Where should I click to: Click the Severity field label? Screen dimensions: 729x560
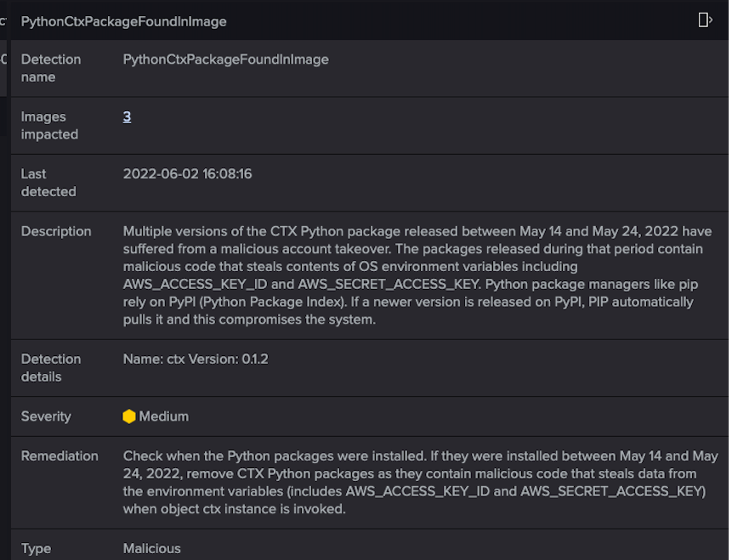(x=46, y=416)
